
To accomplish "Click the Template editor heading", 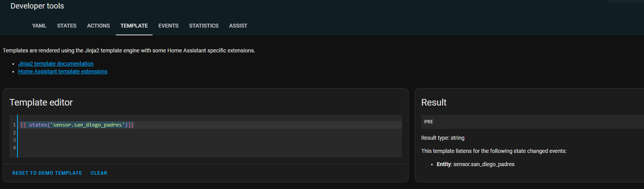I will pyautogui.click(x=41, y=102).
